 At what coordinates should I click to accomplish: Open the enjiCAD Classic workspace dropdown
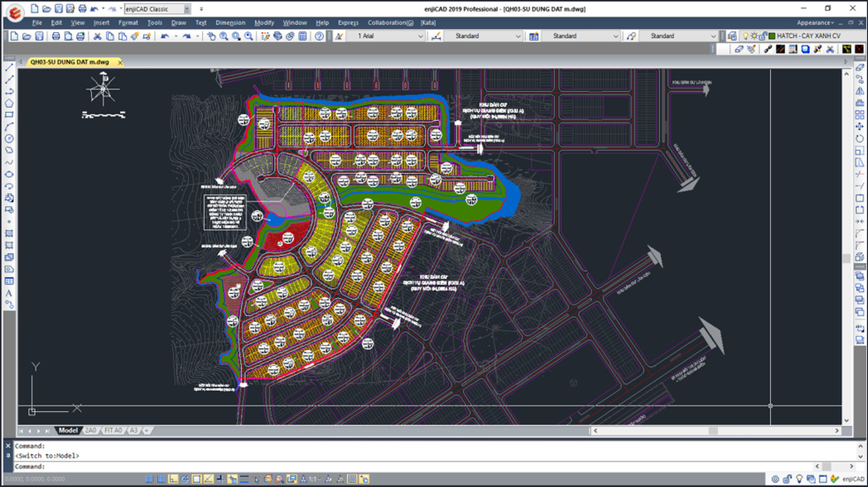187,9
